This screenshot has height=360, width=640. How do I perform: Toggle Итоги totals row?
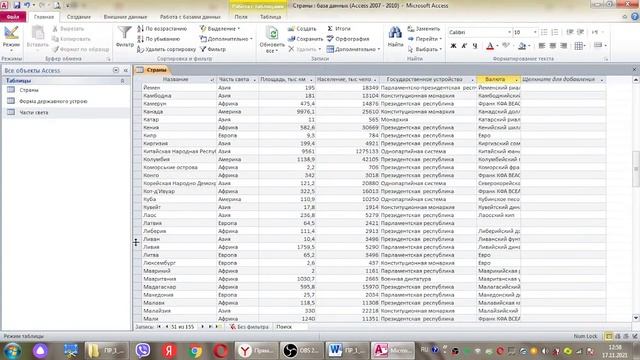pyautogui.click(x=339, y=29)
